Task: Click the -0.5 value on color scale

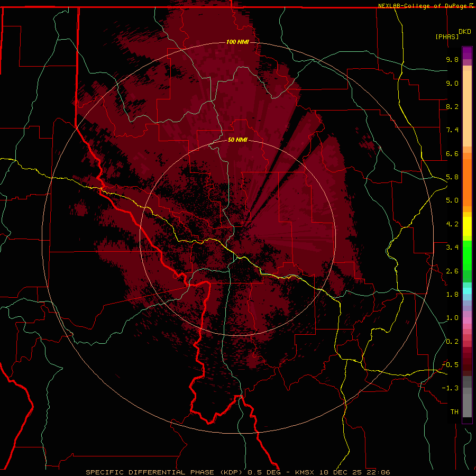Action: (x=450, y=364)
